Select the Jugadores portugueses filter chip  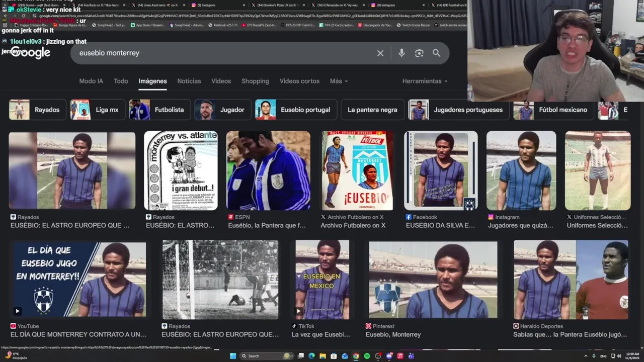pyautogui.click(x=458, y=110)
